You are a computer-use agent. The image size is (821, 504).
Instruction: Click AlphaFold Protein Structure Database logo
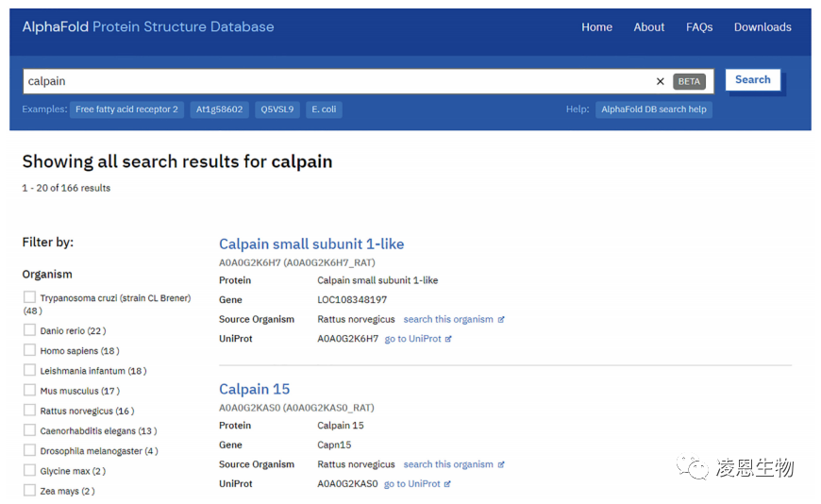[147, 26]
